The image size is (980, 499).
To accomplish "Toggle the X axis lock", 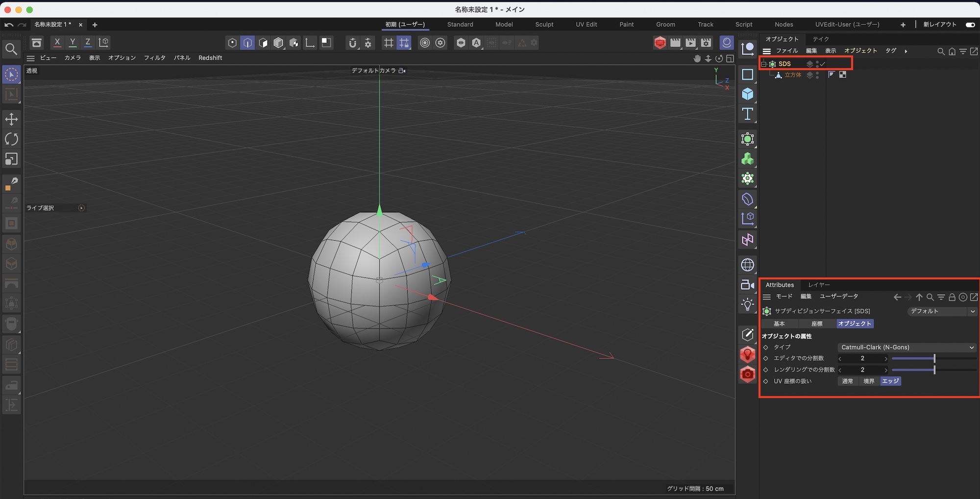I will pos(57,43).
